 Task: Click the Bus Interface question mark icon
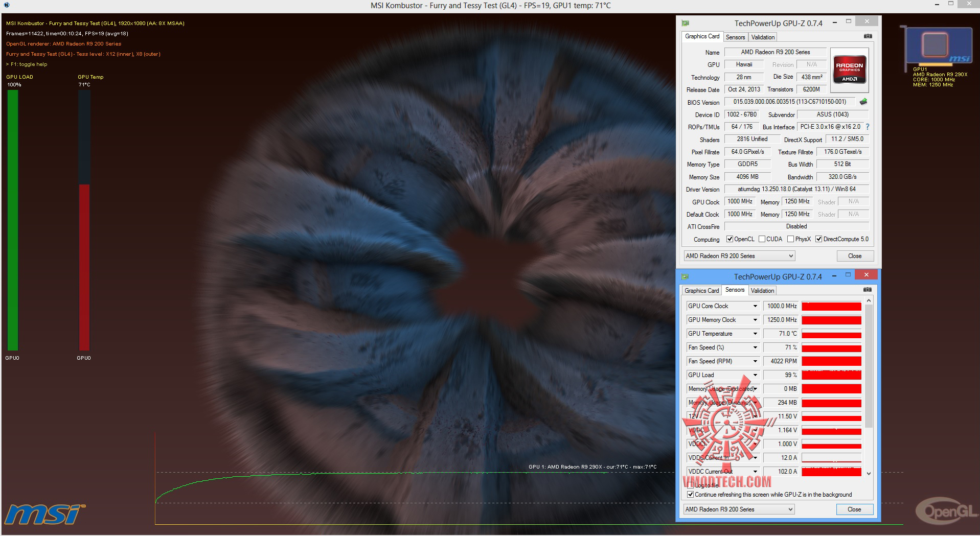[x=867, y=127]
